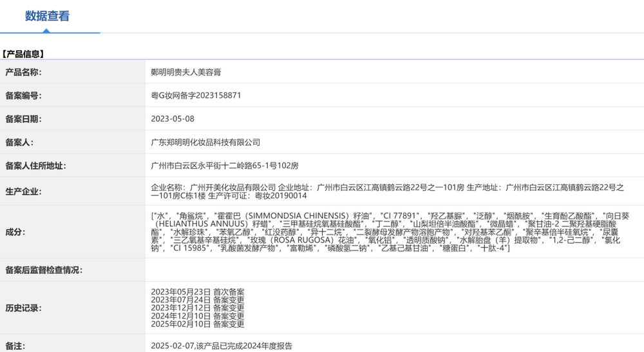
Task: Click the 2023年05月23日 首次备案 record
Action: tap(197, 292)
